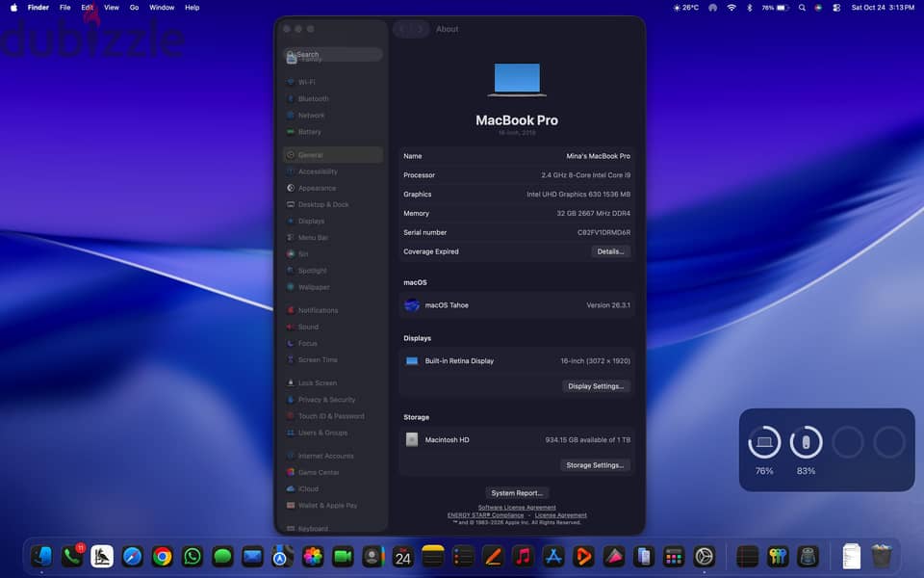Open the Window menu

pyautogui.click(x=162, y=8)
